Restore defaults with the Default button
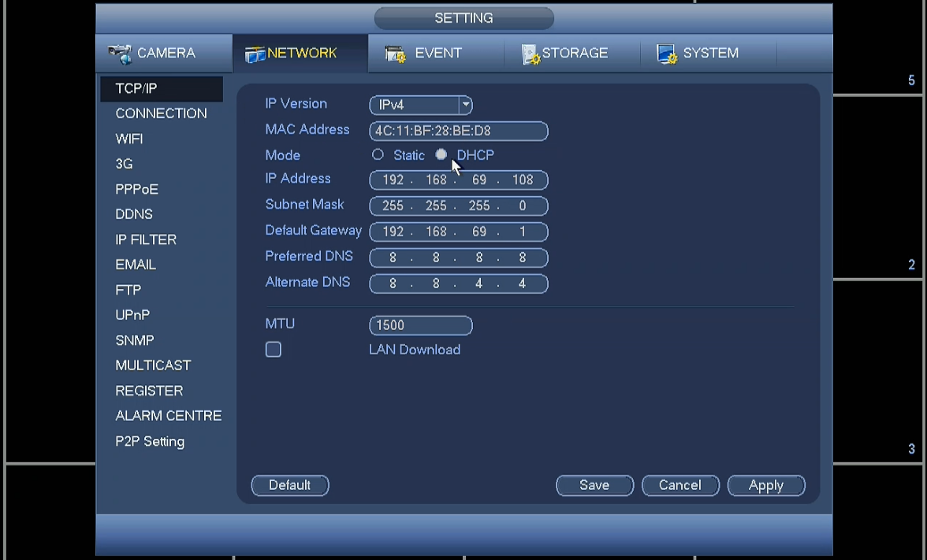The image size is (927, 560). 289,485
